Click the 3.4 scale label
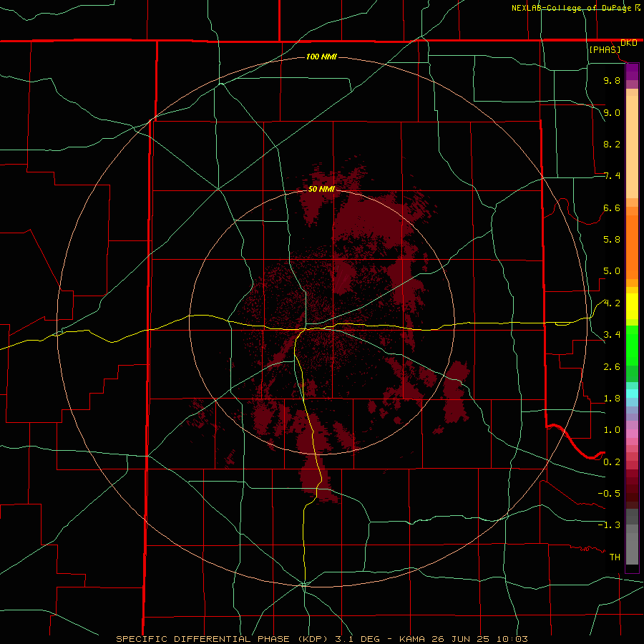The width and height of the screenshot is (644, 644). tap(612, 335)
